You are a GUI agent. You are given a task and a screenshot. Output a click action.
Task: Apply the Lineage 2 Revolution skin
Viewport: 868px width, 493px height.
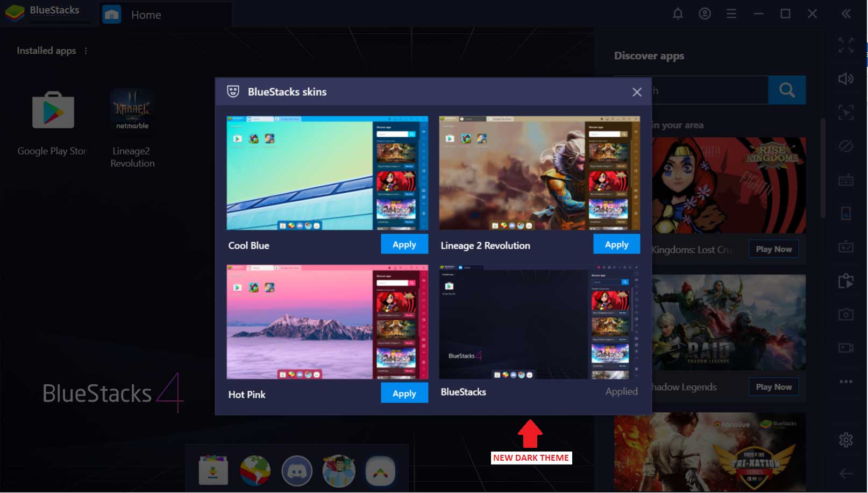click(616, 244)
